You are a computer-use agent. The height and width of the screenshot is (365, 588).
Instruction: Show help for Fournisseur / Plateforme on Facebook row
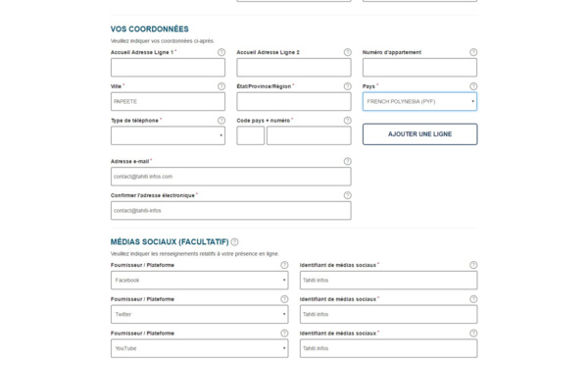(284, 265)
